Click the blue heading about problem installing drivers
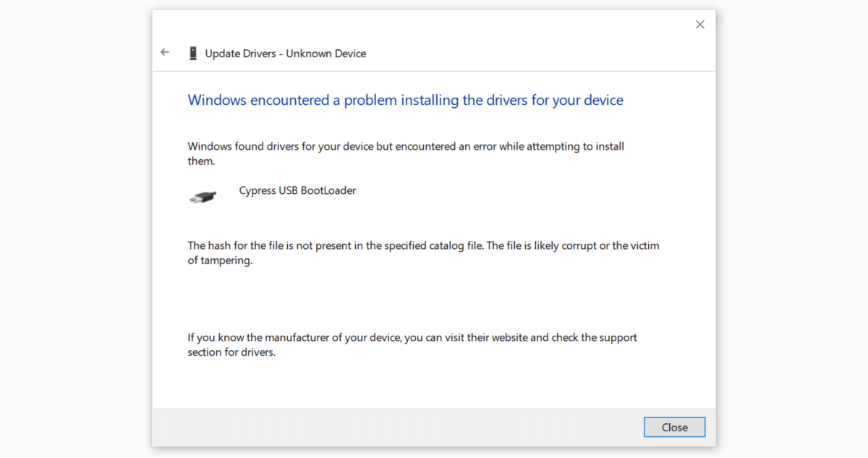The height and width of the screenshot is (458, 868). (405, 100)
